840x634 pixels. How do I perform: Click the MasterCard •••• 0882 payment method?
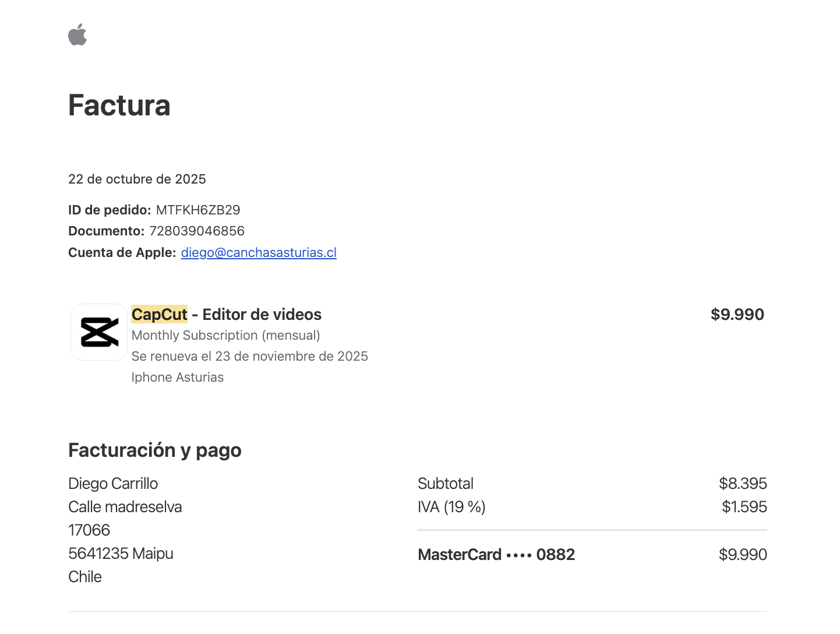[x=496, y=554]
